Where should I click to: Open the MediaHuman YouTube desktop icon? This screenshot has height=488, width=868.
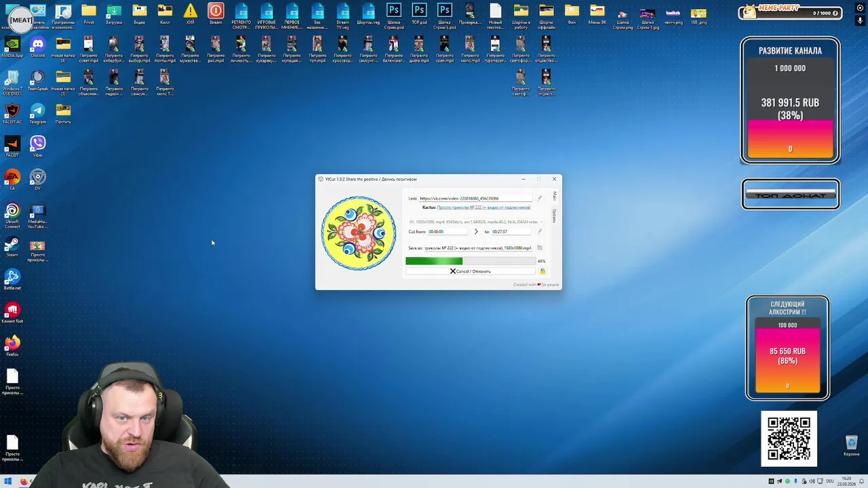tap(38, 216)
